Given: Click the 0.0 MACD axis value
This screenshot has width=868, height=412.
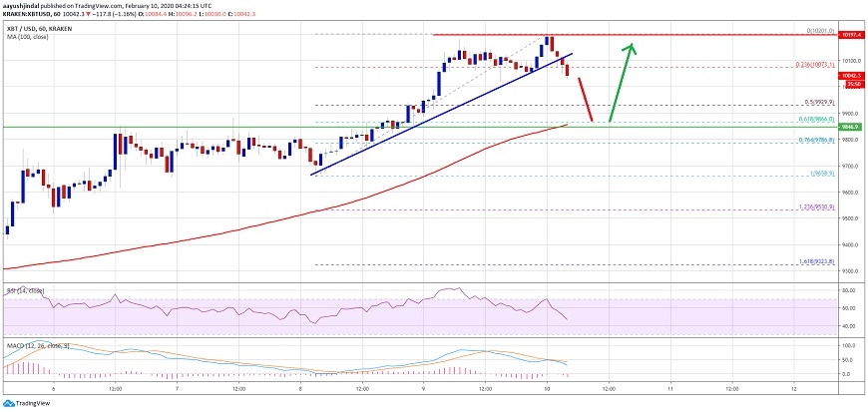Looking at the screenshot, I should (x=847, y=374).
